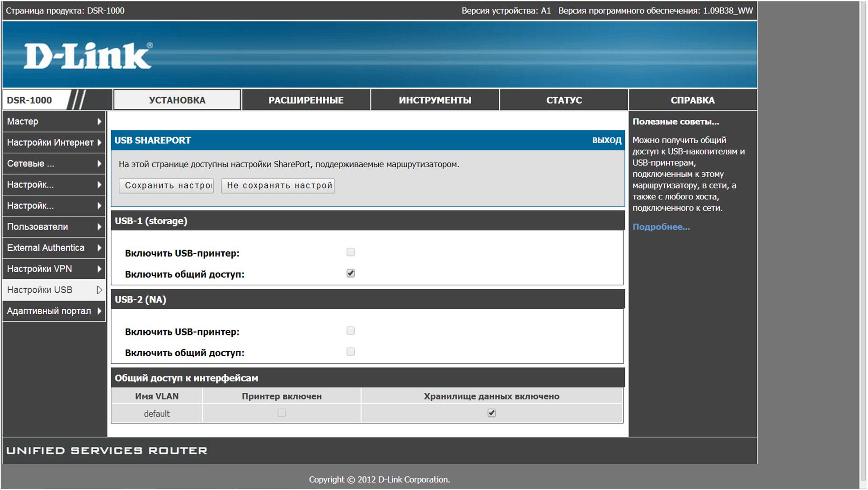Click the ВЫХОД logout link
Screen dimensions: 868x490
click(606, 141)
